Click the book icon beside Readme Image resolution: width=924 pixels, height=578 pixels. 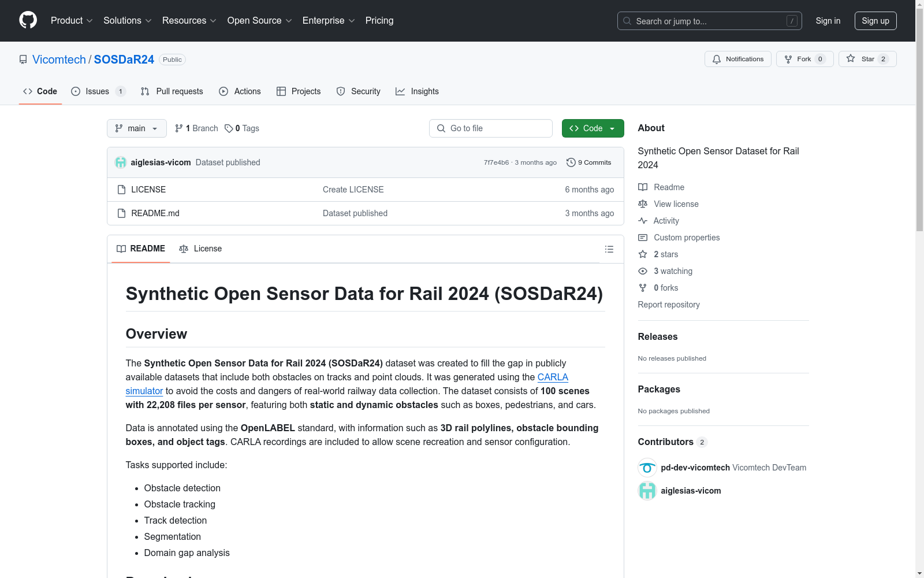click(643, 187)
